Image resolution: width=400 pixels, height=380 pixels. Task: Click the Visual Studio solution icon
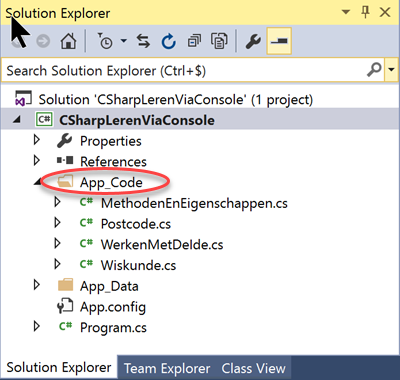point(23,99)
